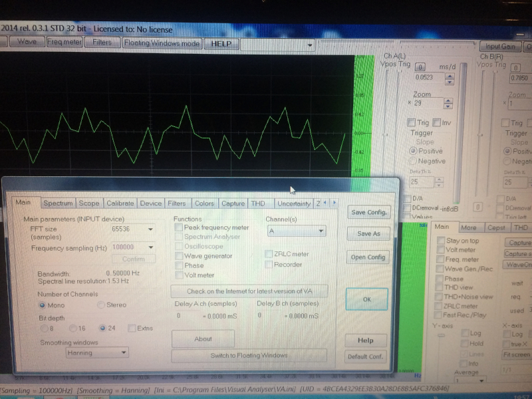Click Save Config. button
Viewport: 532px width, 399px height.
pyautogui.click(x=369, y=212)
